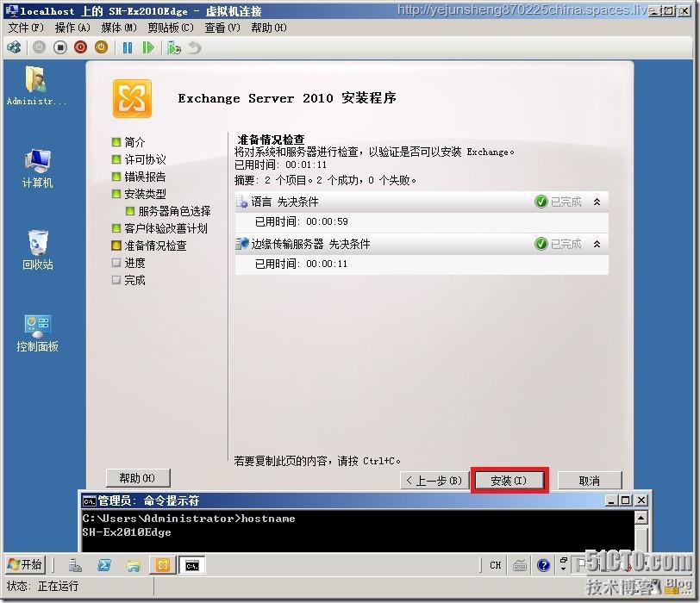Click the 安装(I) button

tap(509, 481)
